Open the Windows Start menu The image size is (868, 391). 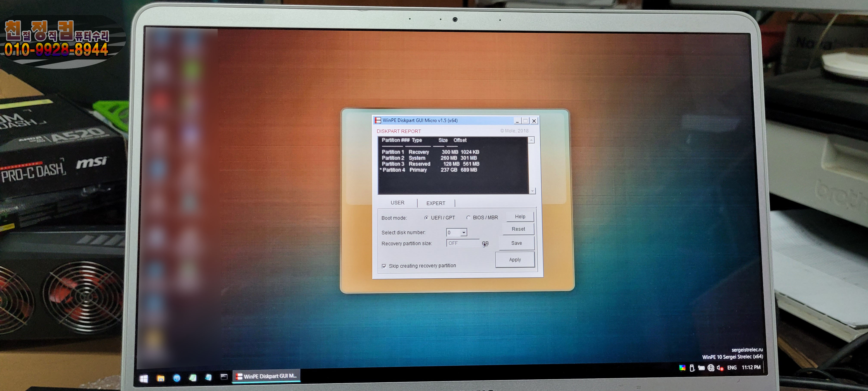[144, 379]
